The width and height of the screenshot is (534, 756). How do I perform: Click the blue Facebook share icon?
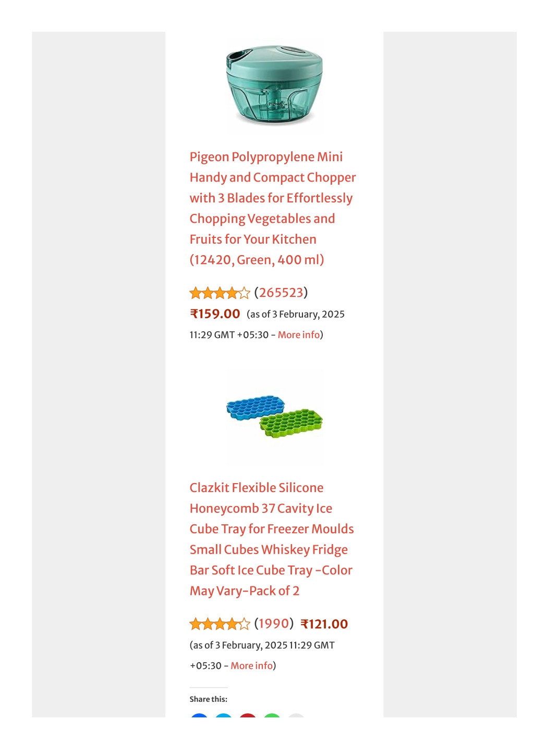(x=199, y=716)
